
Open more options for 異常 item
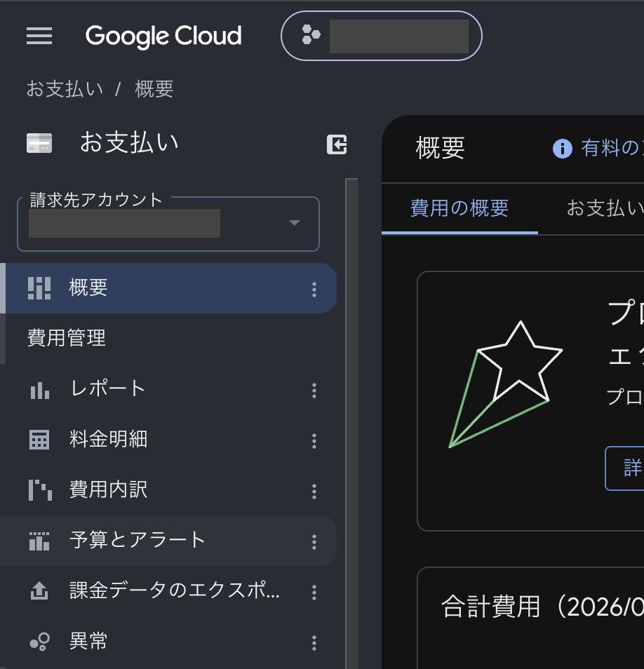tap(314, 642)
